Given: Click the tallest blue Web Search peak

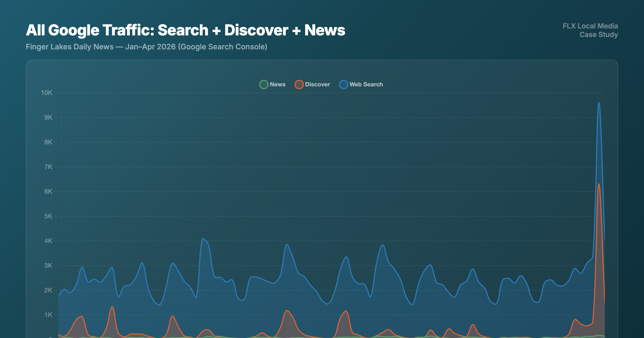Looking at the screenshot, I should point(599,103).
